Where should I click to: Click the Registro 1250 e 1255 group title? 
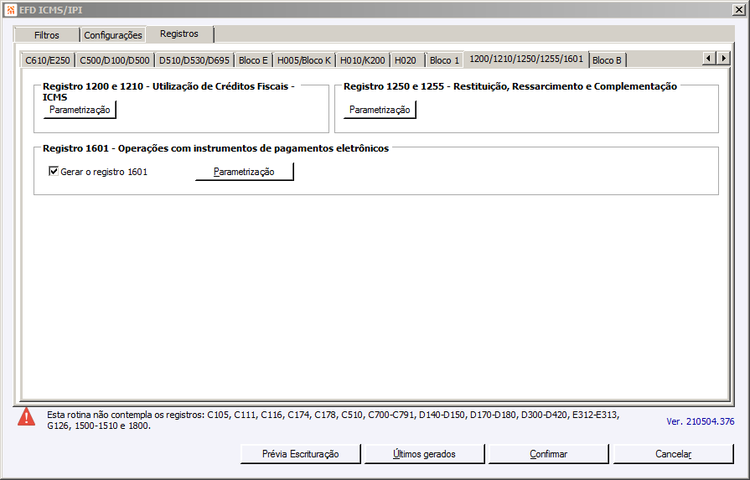pos(510,87)
